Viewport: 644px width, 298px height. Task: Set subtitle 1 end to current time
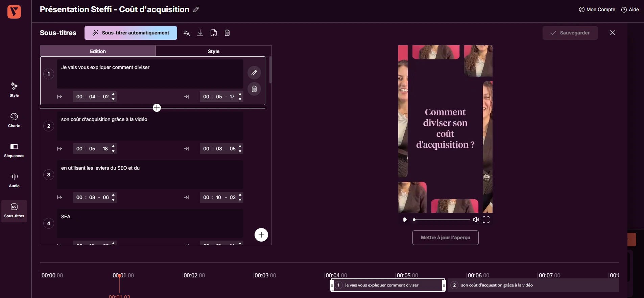coord(186,97)
